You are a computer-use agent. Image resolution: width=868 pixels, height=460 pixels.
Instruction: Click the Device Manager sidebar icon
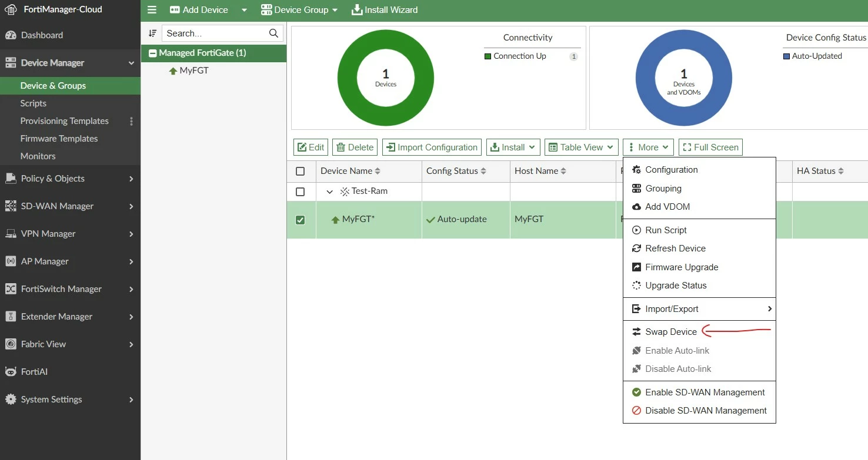(x=11, y=63)
